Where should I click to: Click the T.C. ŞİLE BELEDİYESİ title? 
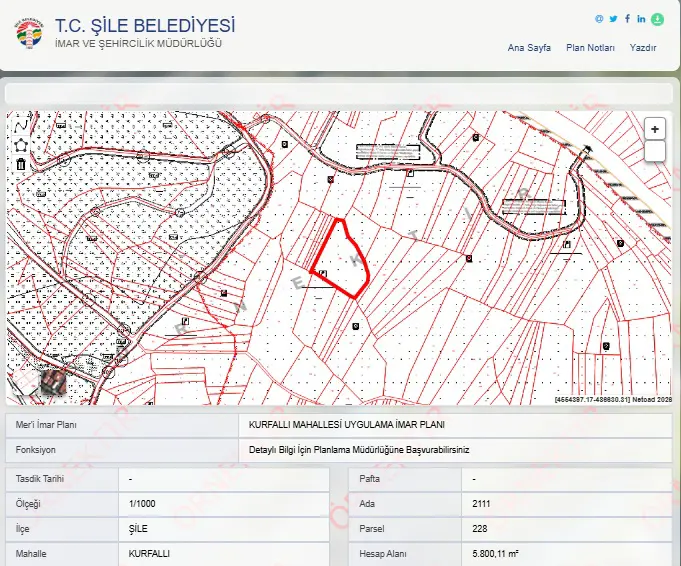point(145,25)
